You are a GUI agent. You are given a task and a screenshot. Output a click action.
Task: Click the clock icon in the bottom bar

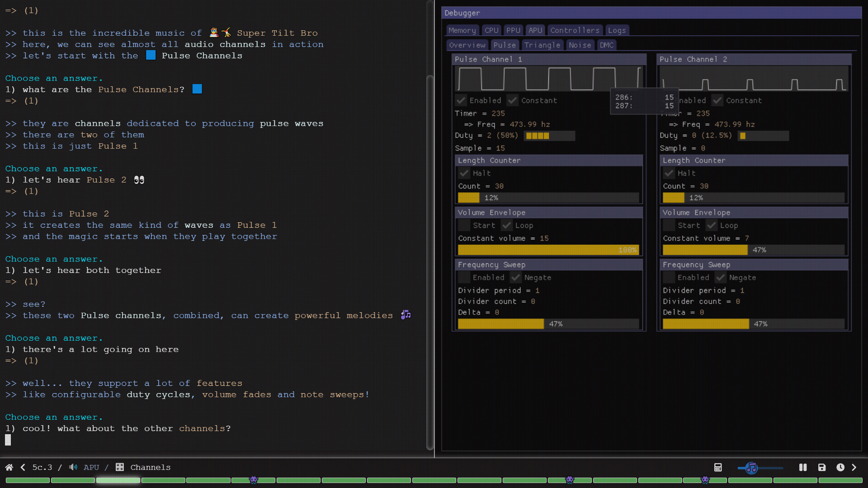click(x=841, y=468)
